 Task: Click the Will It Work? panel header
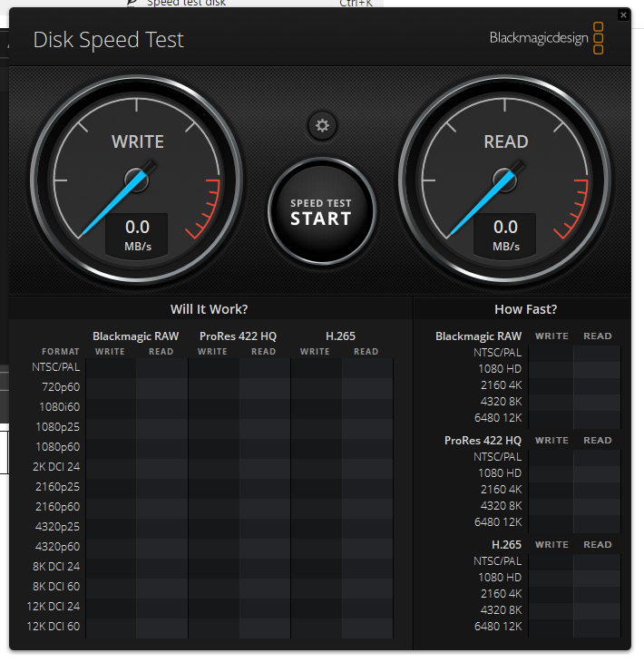point(210,309)
